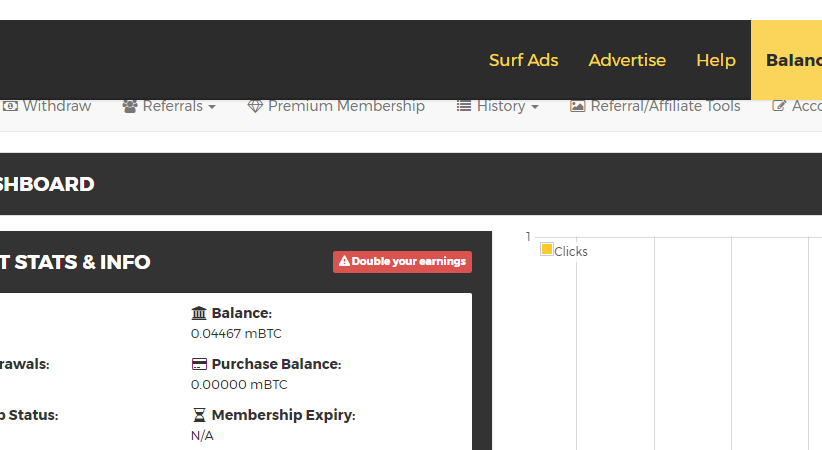Click the Account edit pencil icon
Viewport: 822px width, 450px height.
[x=780, y=106]
